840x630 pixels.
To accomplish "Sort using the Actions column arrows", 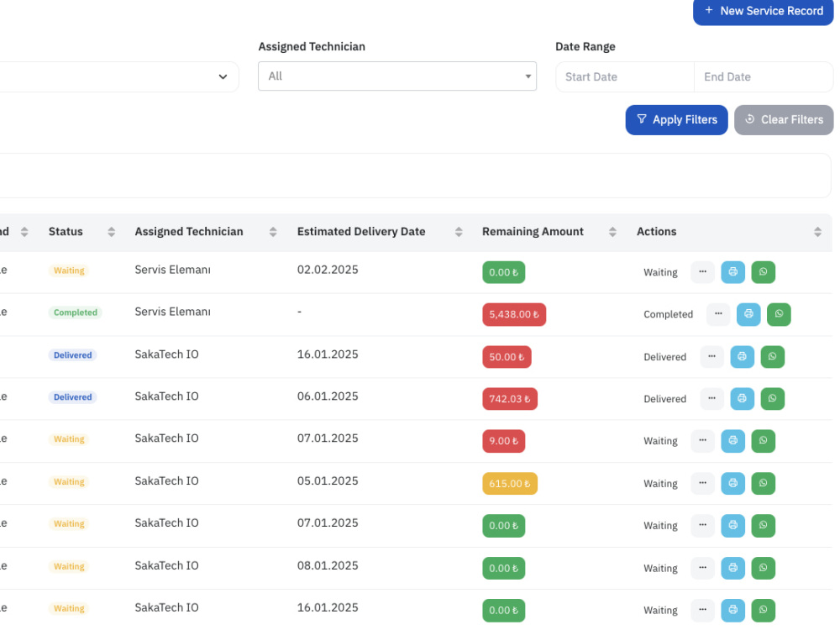I will click(817, 232).
